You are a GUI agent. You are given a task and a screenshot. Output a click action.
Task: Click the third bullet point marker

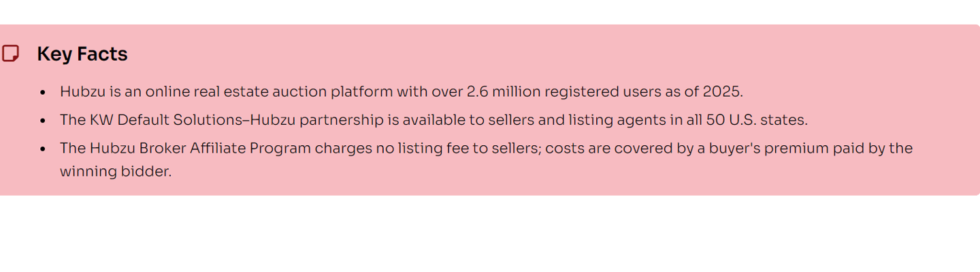(44, 149)
